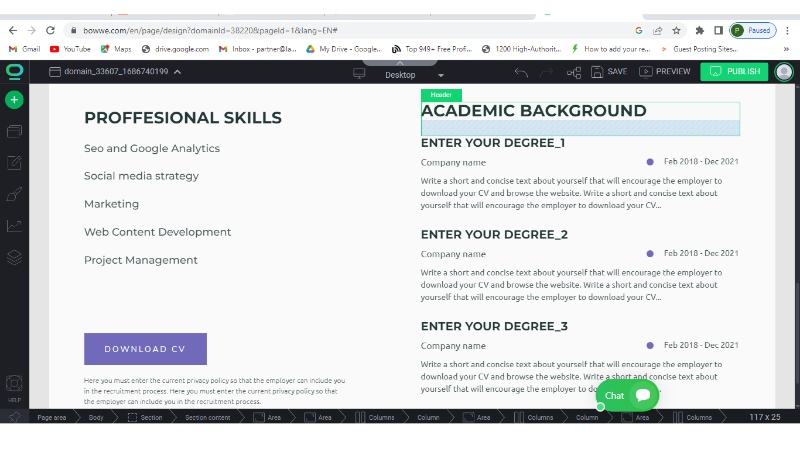Select Page area in the breadcrumb bar

click(x=51, y=417)
